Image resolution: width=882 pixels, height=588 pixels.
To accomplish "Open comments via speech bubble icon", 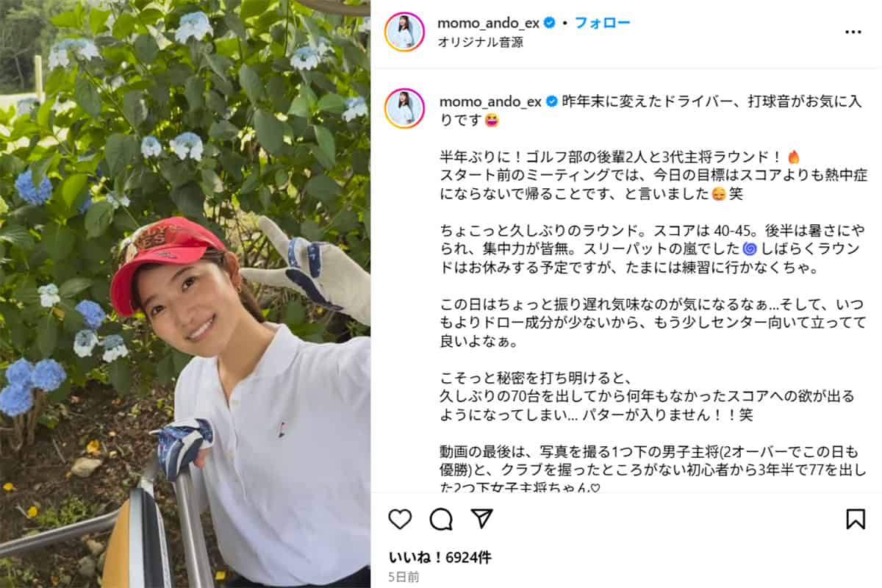I will (441, 519).
